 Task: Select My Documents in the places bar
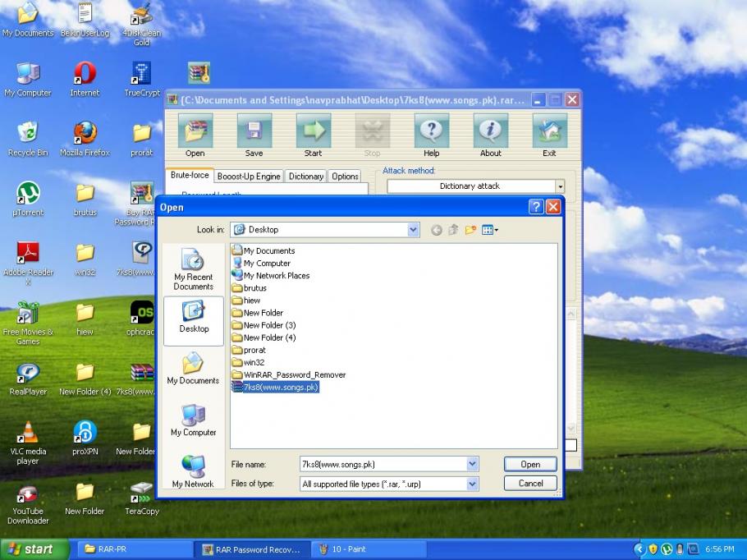[x=194, y=369]
